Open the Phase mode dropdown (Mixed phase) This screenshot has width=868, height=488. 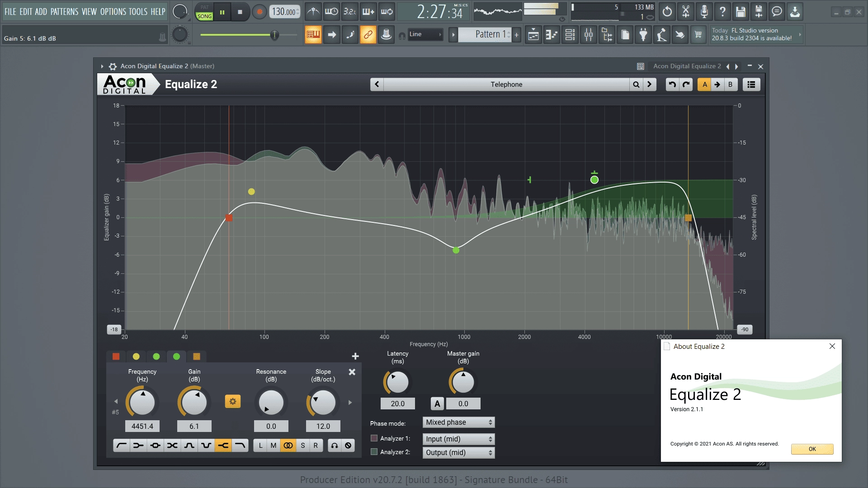458,422
